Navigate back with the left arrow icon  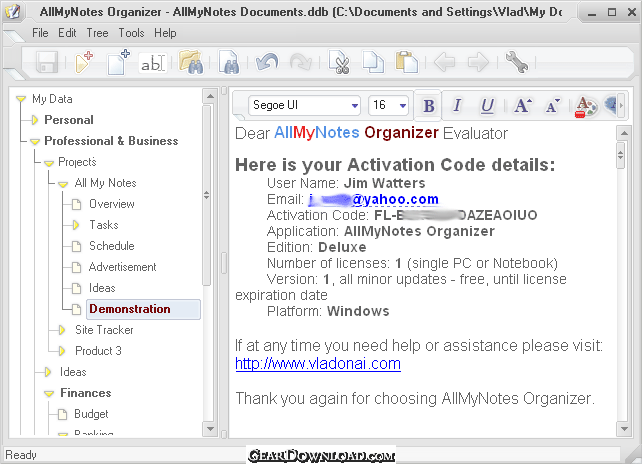pos(444,63)
